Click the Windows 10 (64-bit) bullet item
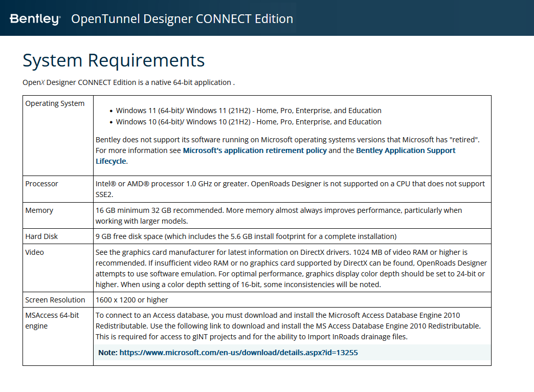 249,122
